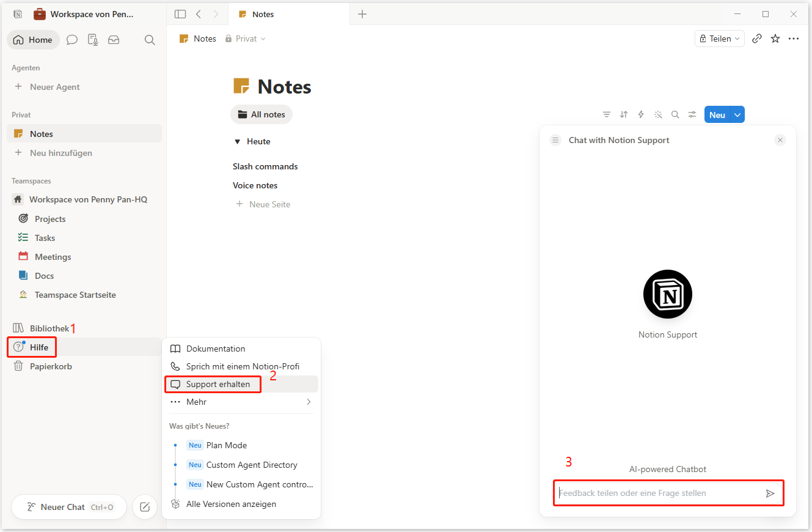Open the dropdown arrow beside Neu
The image size is (812, 532).
737,114
